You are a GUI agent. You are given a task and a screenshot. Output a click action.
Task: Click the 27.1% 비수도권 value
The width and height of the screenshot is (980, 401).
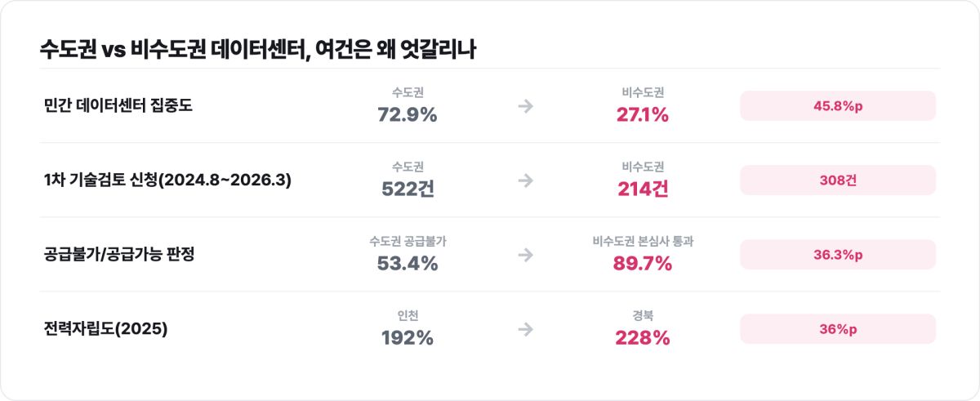click(643, 115)
